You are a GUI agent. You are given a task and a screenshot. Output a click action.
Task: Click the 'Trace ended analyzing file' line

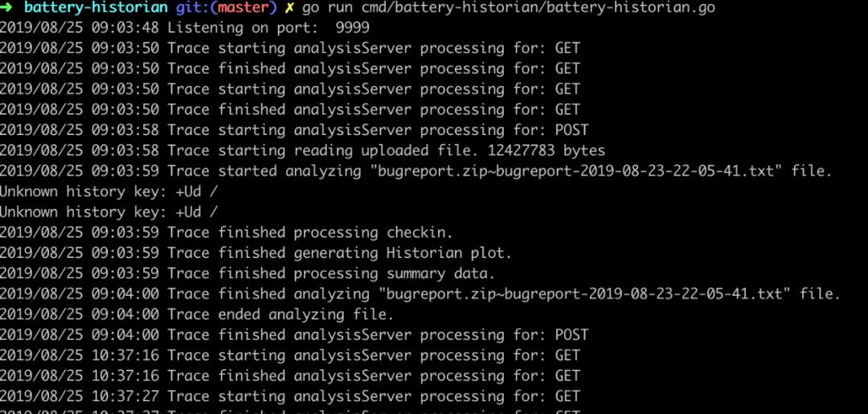[197, 314]
